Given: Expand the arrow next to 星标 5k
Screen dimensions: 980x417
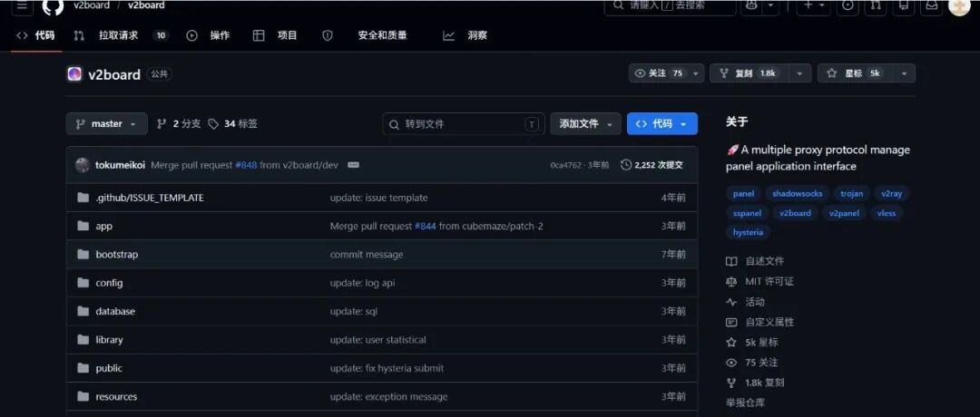Looking at the screenshot, I should point(904,73).
